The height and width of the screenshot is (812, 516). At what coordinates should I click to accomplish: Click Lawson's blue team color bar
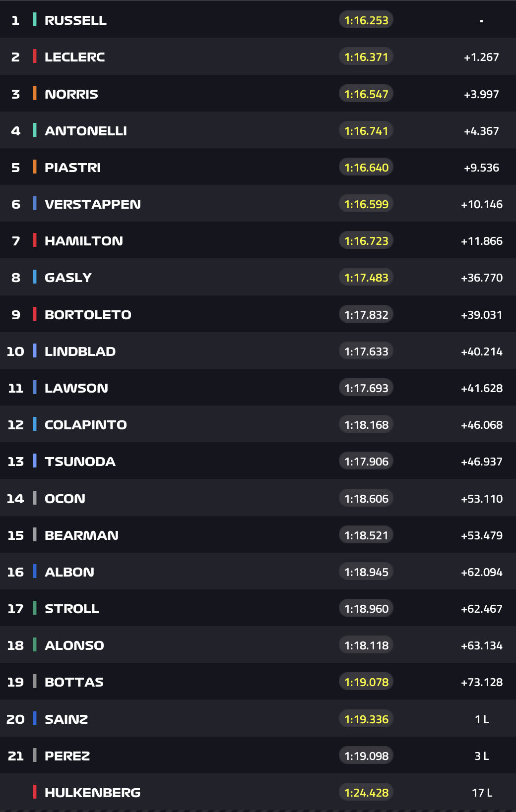pos(35,387)
